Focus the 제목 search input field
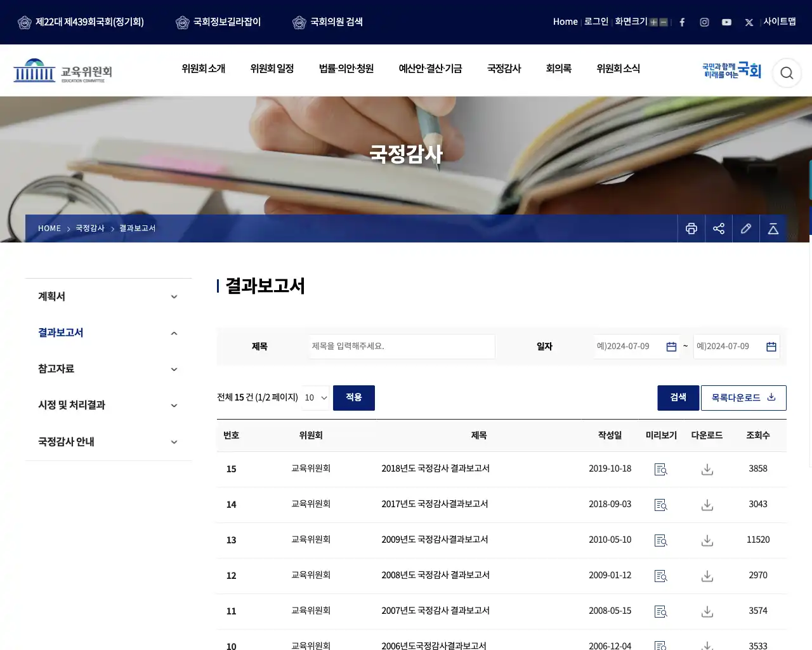The width and height of the screenshot is (812, 650). pyautogui.click(x=402, y=347)
